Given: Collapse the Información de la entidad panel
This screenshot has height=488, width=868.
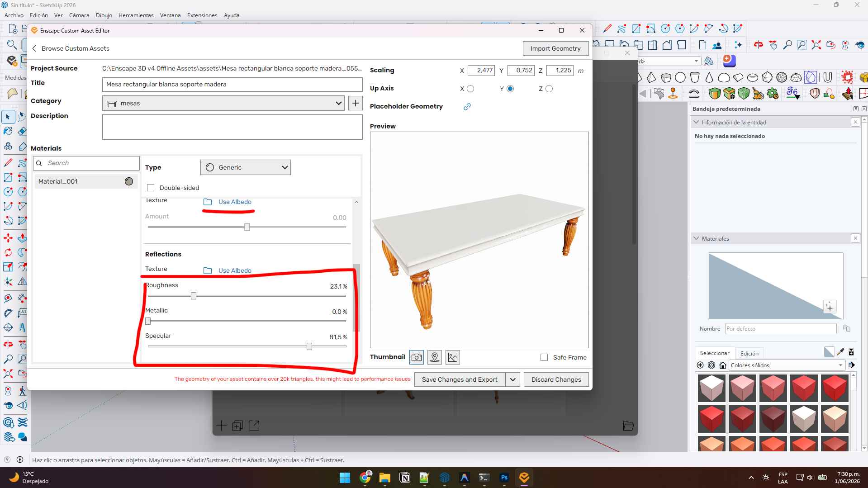Looking at the screenshot, I should [697, 122].
